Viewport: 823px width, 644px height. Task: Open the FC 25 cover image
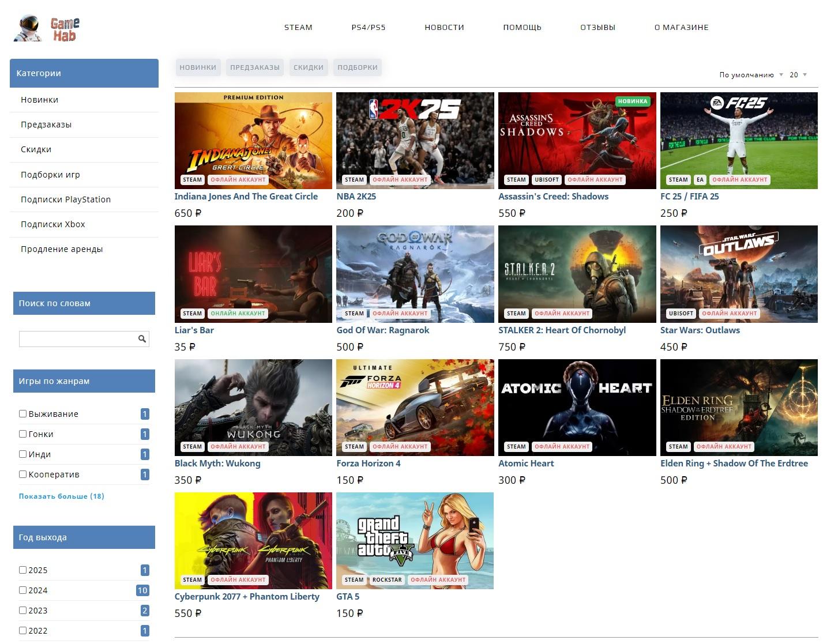(x=739, y=141)
